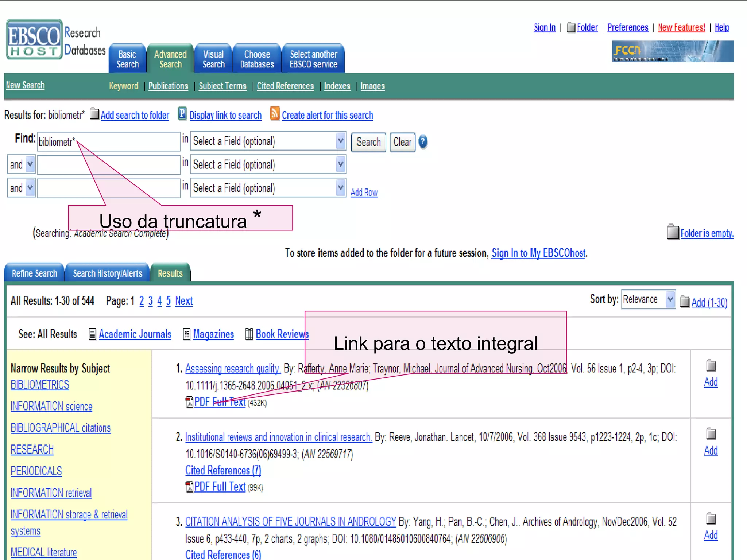Open the Subject Terms link
The height and width of the screenshot is (560, 747).
pyautogui.click(x=222, y=86)
